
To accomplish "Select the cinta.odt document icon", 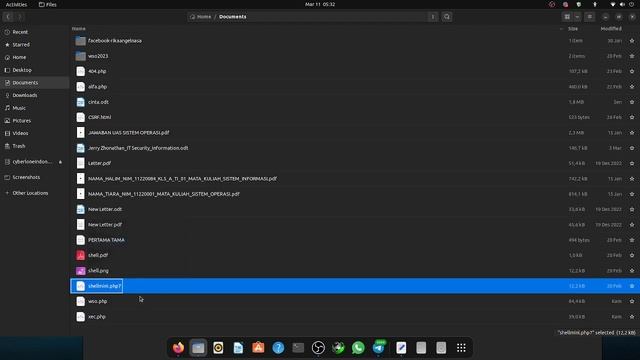I will (80, 102).
